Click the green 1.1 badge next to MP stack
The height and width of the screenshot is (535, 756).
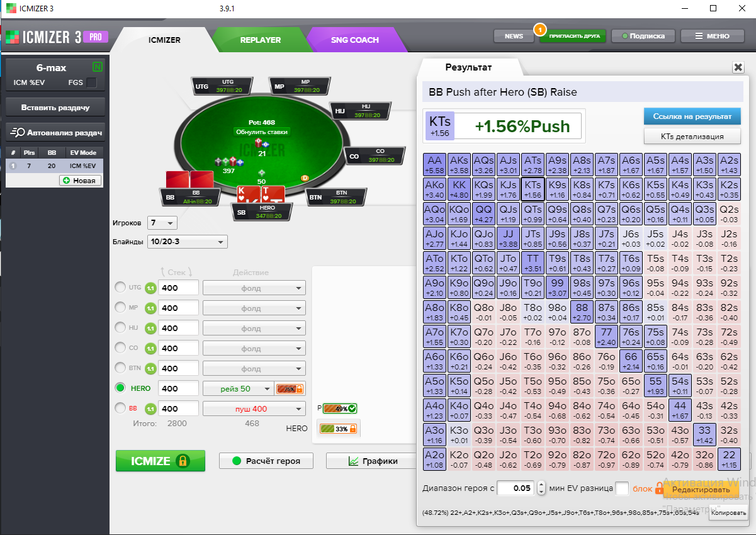(150, 308)
